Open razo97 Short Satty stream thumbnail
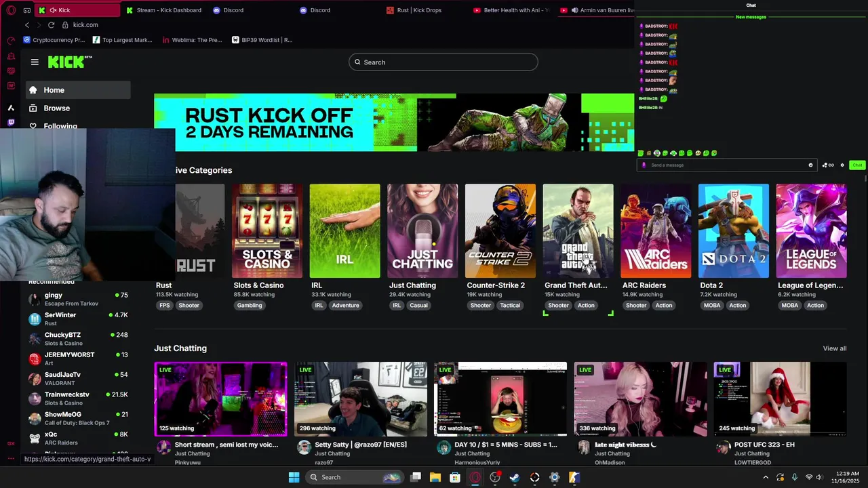868x488 pixels. 361,399
